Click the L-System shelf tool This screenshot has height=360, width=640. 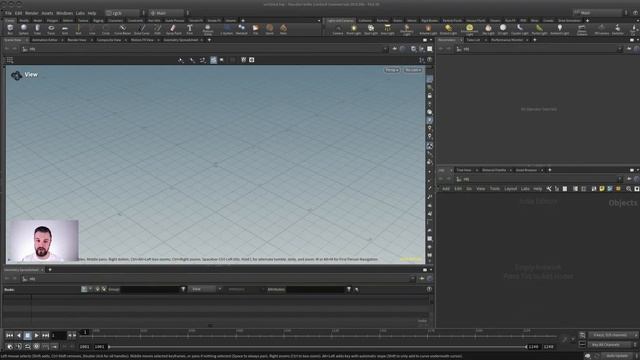point(227,29)
